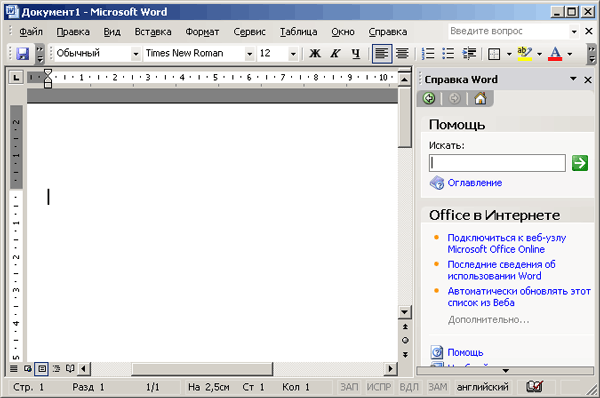The width and height of the screenshot is (600, 398).
Task: Switch to Normal view icon
Action: click(x=14, y=369)
